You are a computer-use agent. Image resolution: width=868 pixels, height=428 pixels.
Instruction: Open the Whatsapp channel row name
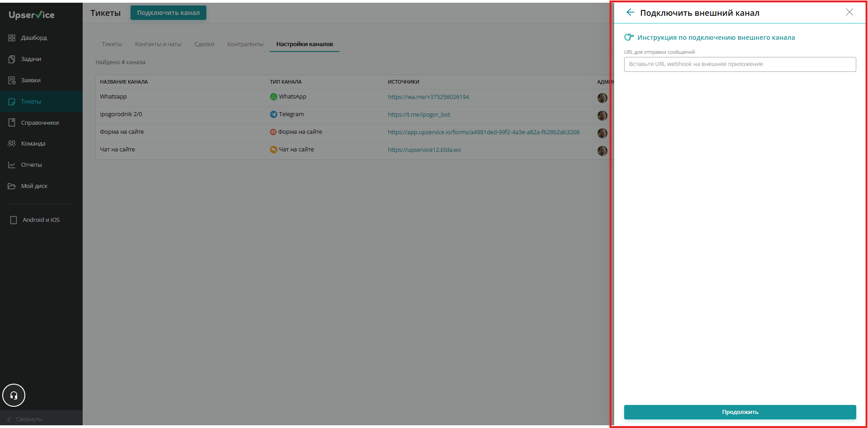(x=113, y=97)
